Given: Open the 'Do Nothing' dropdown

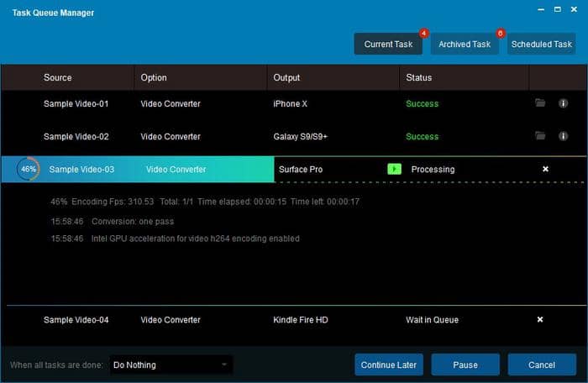Looking at the screenshot, I should click(x=171, y=365).
